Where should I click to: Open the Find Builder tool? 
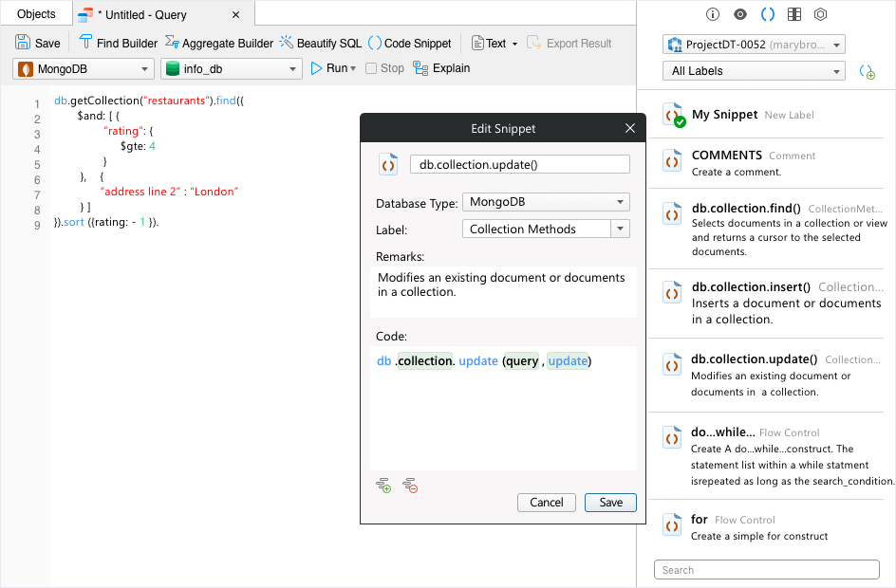tap(119, 43)
